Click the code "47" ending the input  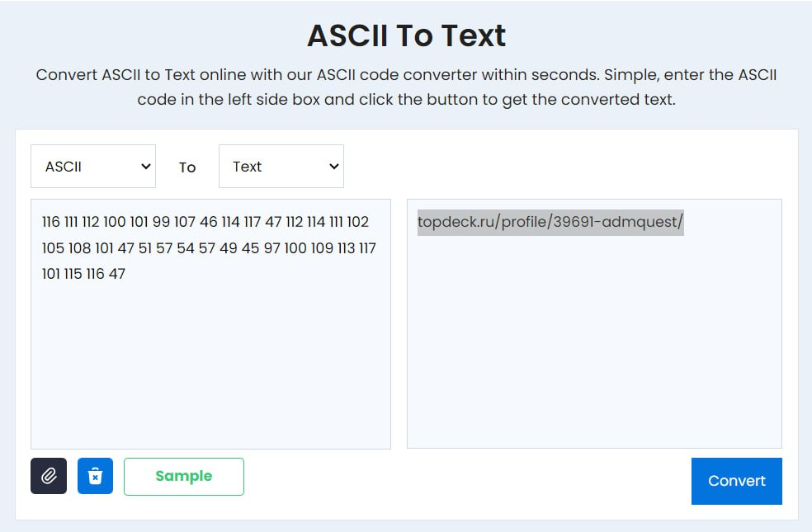pos(116,274)
